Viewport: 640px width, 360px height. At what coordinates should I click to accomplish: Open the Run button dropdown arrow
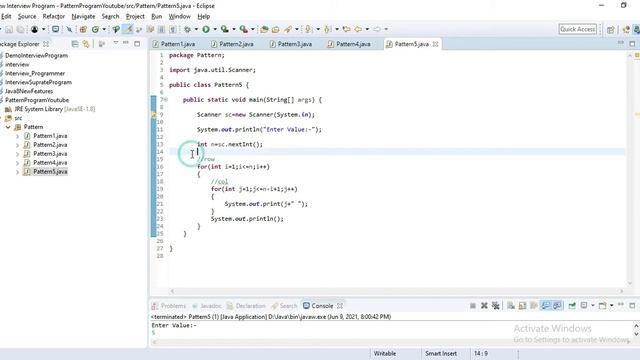215,29
